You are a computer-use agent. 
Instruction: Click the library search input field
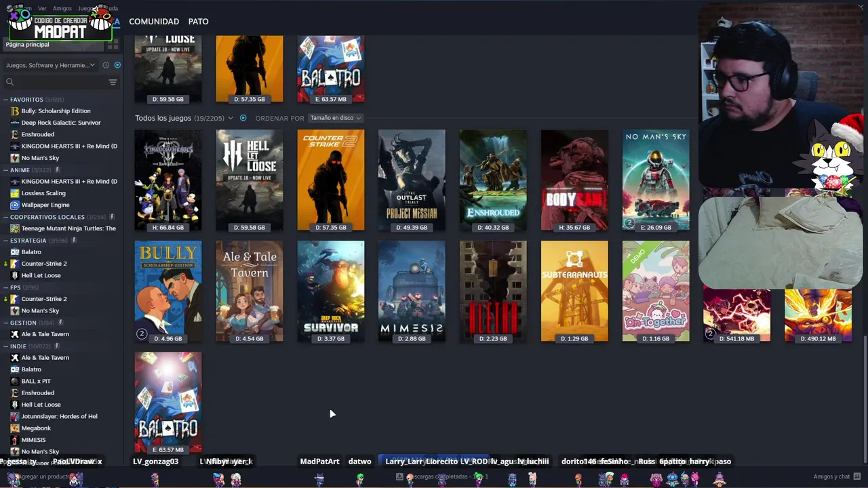[x=60, y=82]
